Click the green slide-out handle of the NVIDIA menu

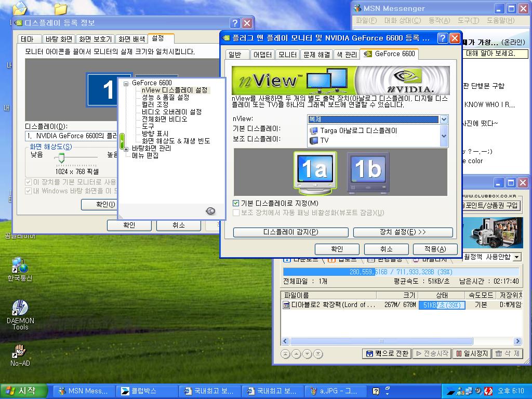(x=122, y=141)
